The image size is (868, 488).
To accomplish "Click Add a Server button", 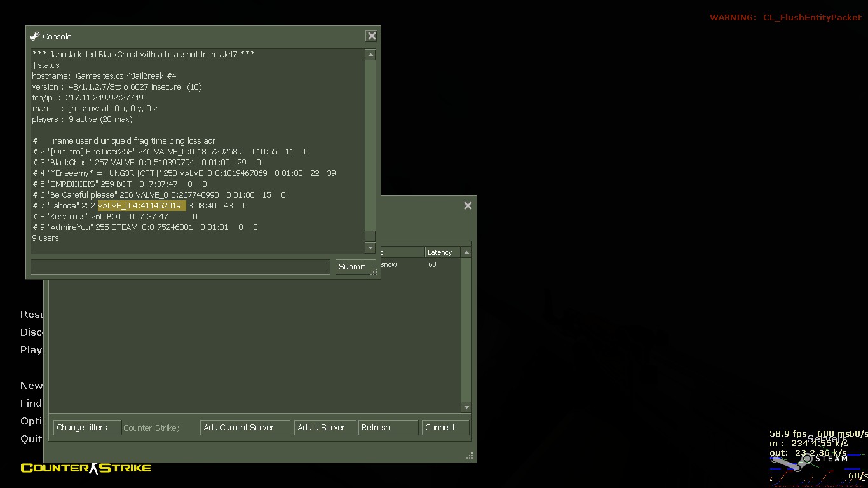I will pos(325,428).
